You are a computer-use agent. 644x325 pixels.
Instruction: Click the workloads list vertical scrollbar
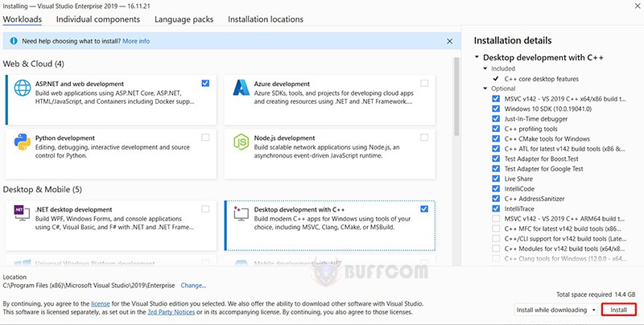[456, 97]
